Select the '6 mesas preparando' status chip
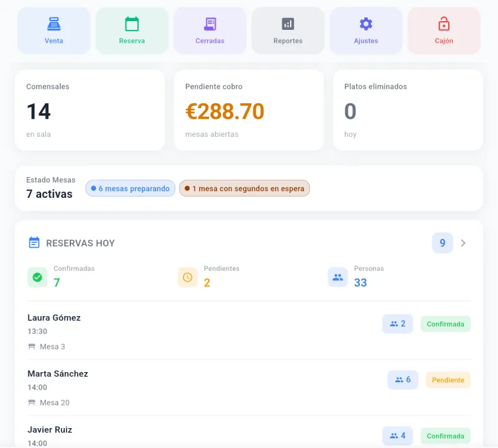Screen dimensions: 498x448 (130, 189)
